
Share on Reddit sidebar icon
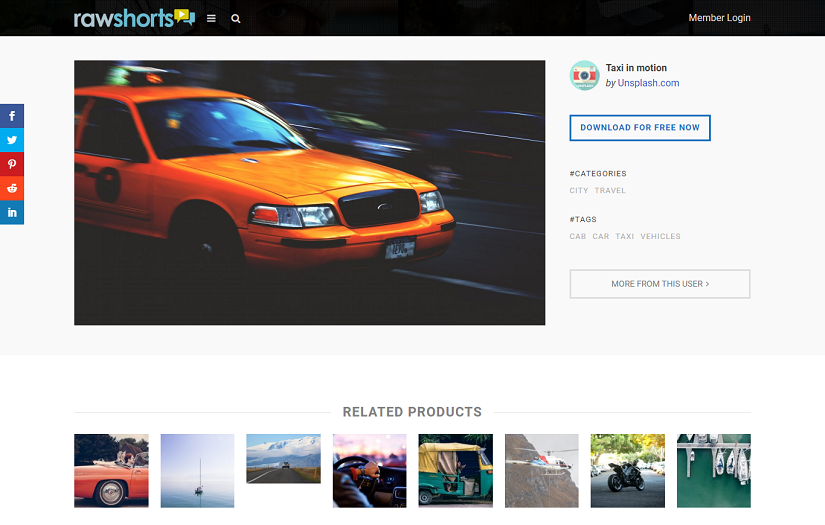[x=12, y=188]
